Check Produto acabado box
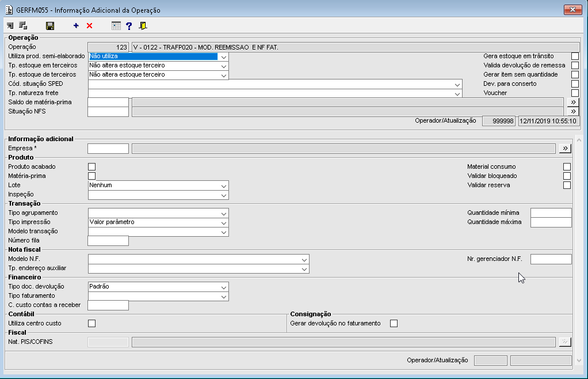 coord(91,166)
